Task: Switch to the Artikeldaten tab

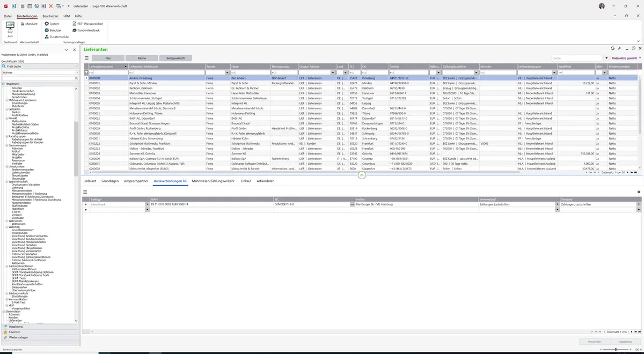Action: click(x=266, y=181)
